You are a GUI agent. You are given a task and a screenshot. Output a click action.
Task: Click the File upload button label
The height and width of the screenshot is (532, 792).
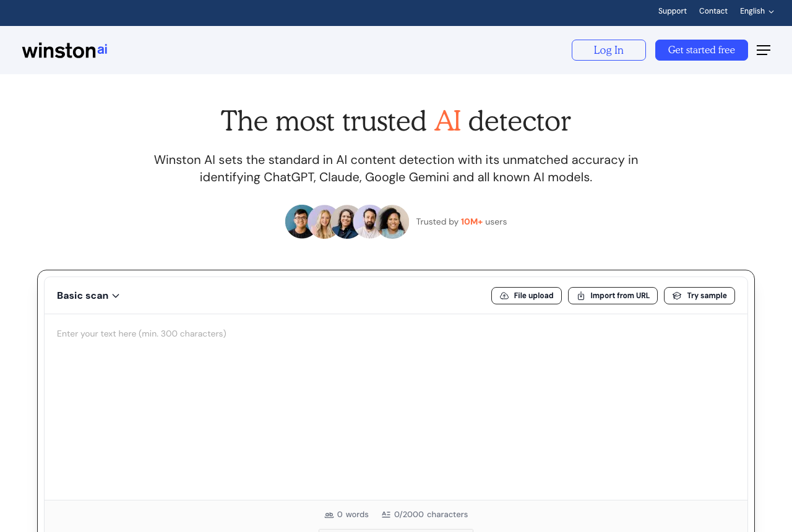[x=533, y=296]
